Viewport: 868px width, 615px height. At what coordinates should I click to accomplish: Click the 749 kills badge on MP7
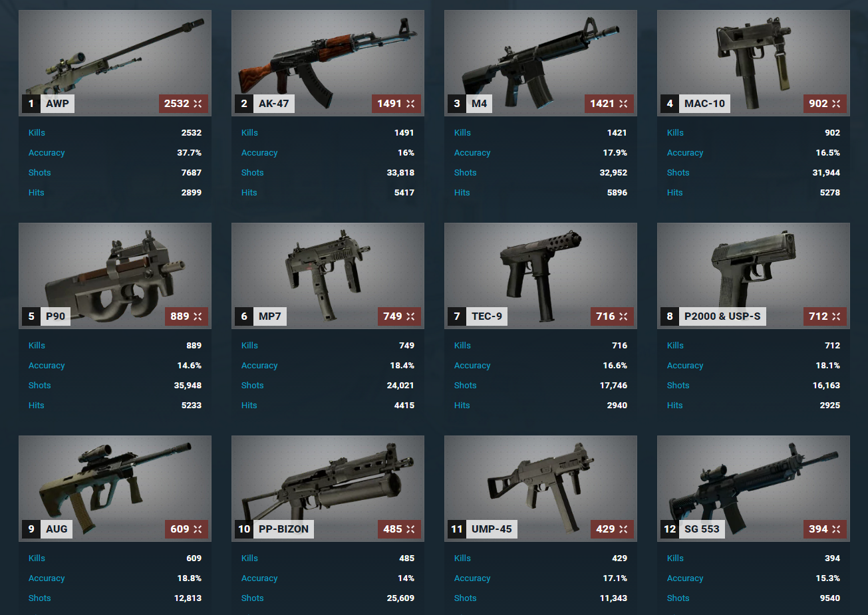[x=399, y=316]
